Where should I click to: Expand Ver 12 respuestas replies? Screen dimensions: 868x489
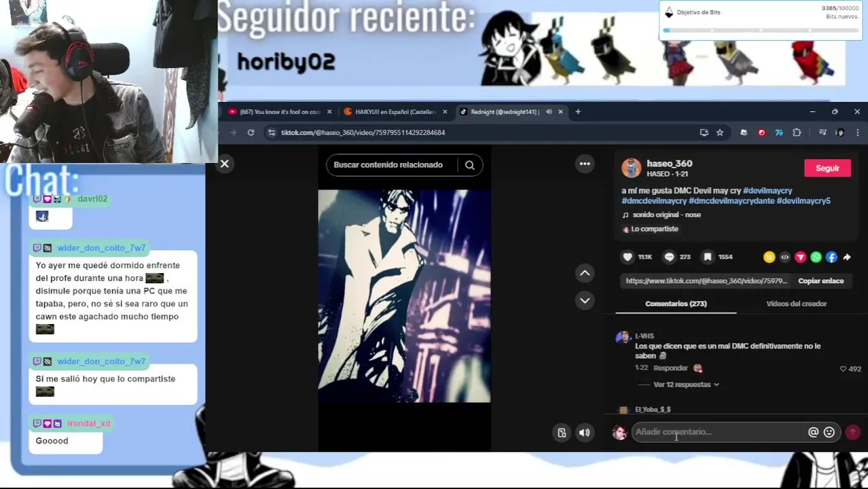coord(686,384)
